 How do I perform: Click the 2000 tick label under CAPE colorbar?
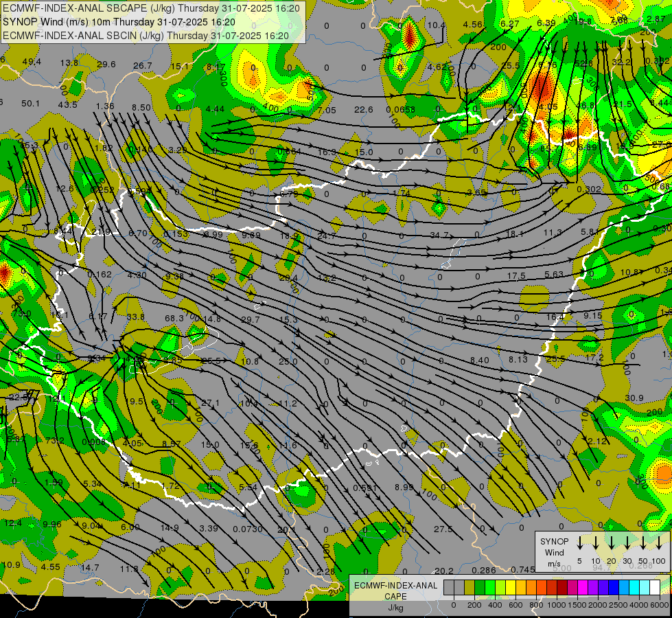click(x=597, y=605)
